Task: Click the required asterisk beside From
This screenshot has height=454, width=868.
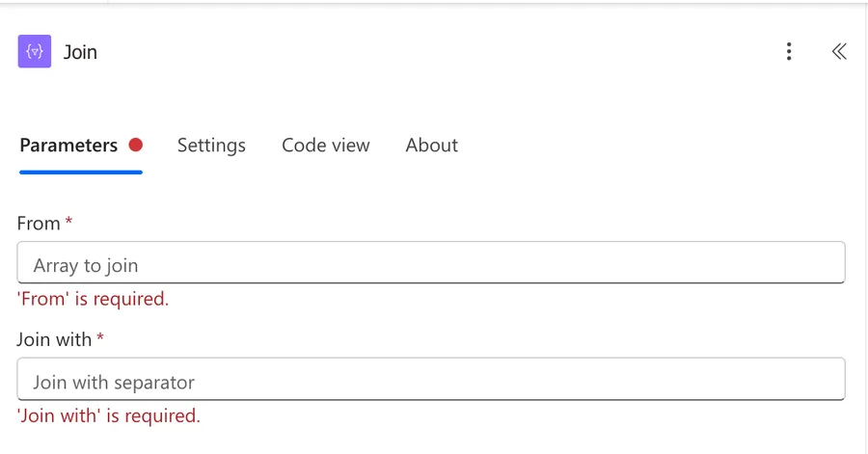Action: coord(68,221)
